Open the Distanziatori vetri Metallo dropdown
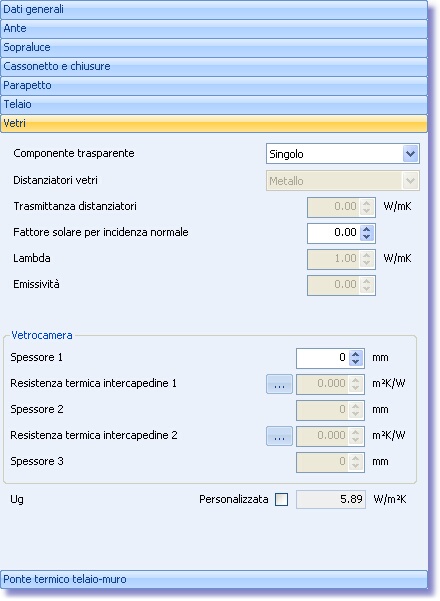This screenshot has height=601, width=440. (x=343, y=181)
